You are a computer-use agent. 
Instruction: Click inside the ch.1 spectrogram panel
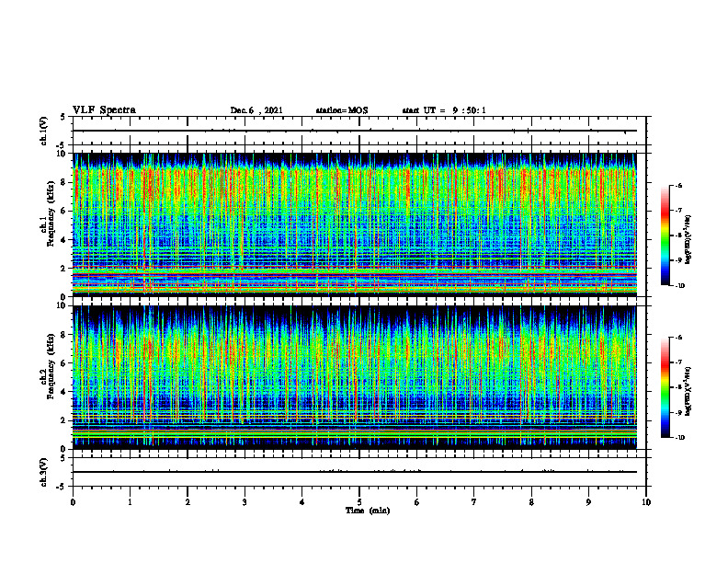pyautogui.click(x=355, y=224)
